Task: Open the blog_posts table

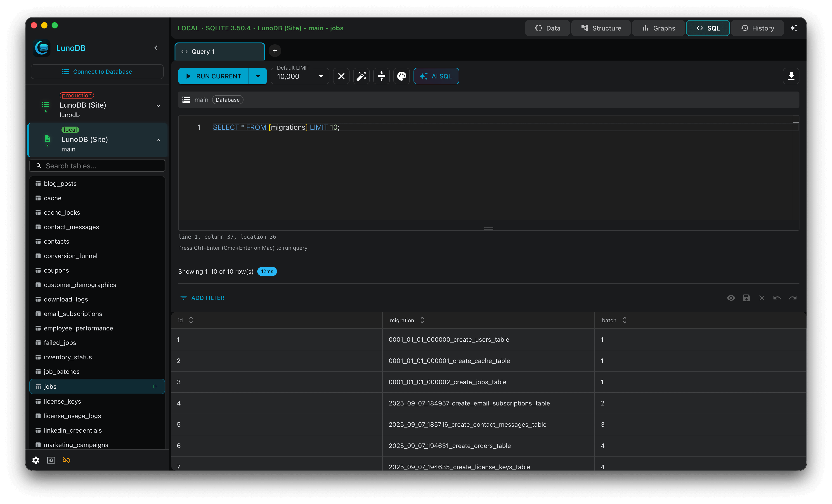Action: click(x=97, y=184)
